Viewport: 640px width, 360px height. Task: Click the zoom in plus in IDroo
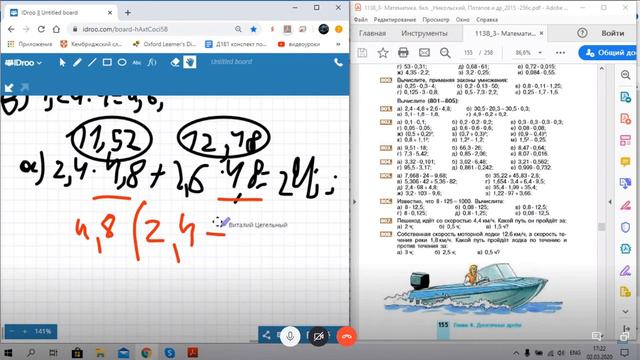pyautogui.click(x=24, y=331)
